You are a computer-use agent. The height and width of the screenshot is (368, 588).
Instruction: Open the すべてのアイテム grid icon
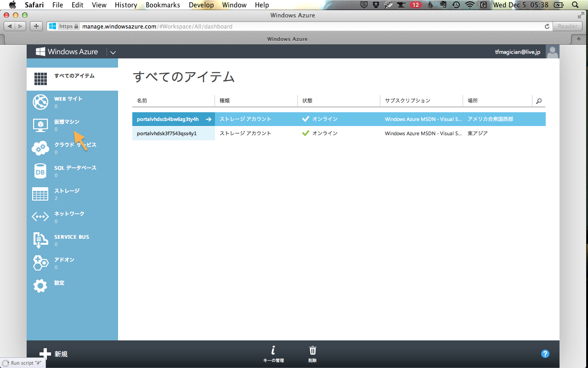coord(40,79)
